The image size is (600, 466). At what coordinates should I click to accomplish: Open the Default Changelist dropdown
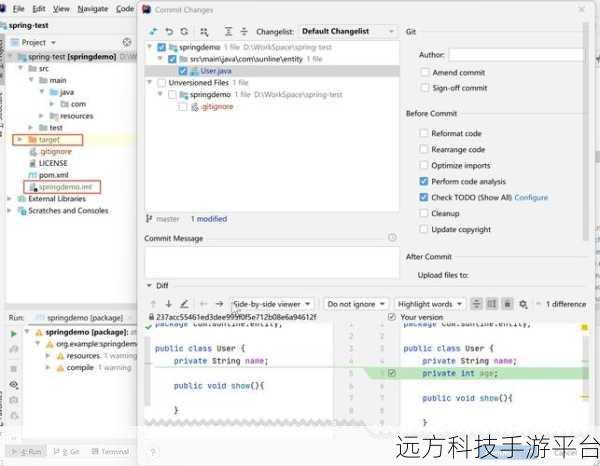pyautogui.click(x=347, y=31)
